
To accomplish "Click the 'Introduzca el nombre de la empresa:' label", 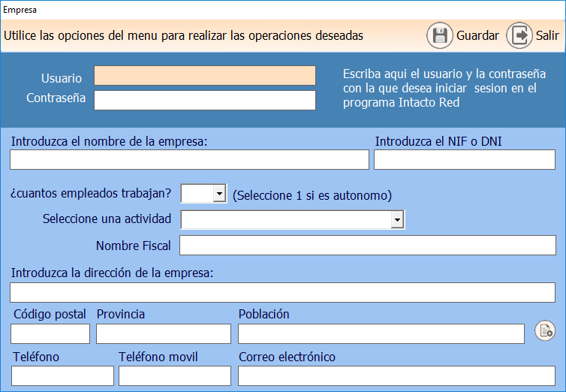I will coord(109,141).
